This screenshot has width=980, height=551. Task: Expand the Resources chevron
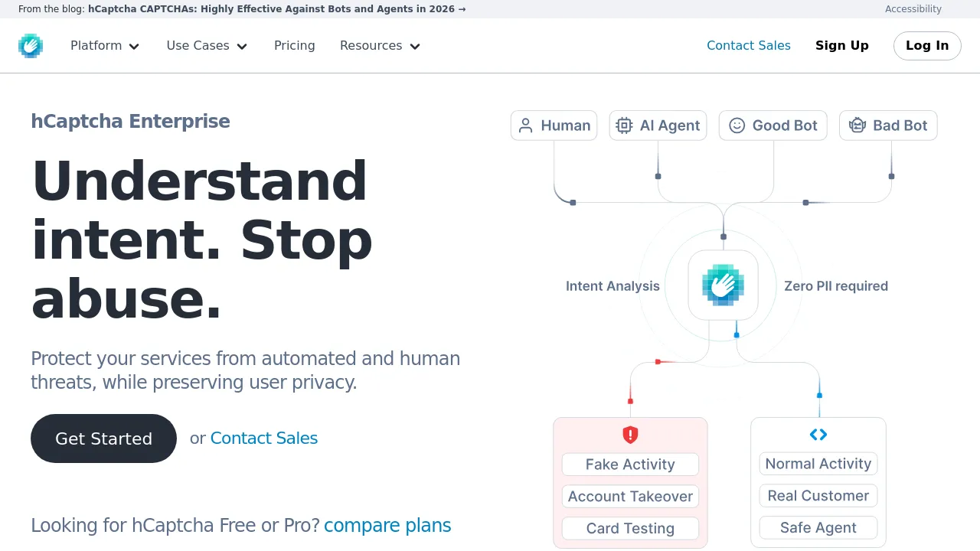click(415, 47)
